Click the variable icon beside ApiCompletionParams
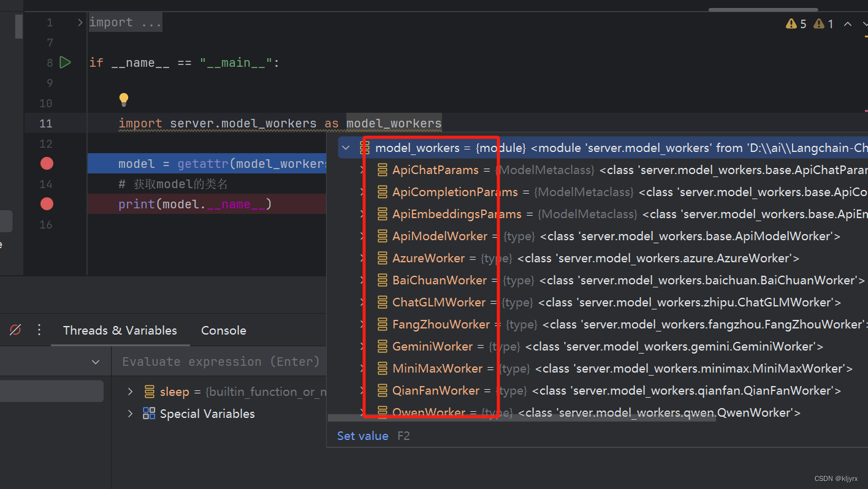The image size is (868, 489). [x=382, y=192]
